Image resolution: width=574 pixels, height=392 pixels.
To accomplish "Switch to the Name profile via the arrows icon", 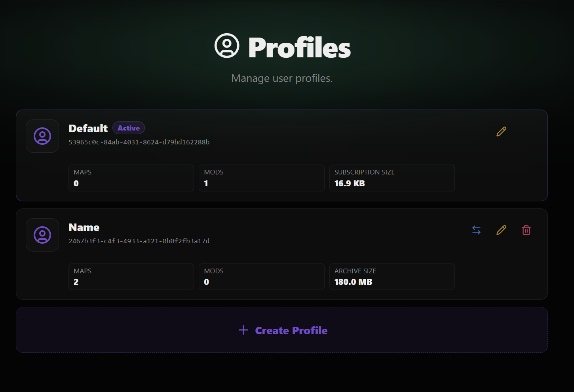I will [476, 230].
